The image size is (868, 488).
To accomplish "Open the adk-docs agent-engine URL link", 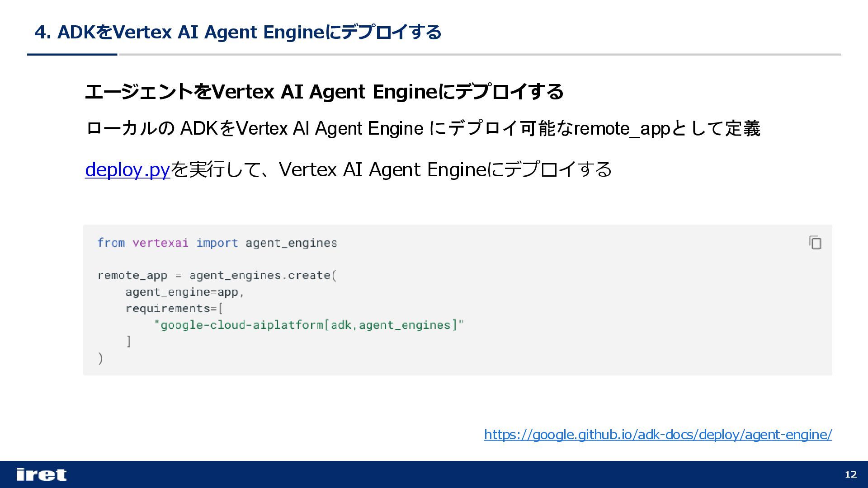I will (x=658, y=435).
